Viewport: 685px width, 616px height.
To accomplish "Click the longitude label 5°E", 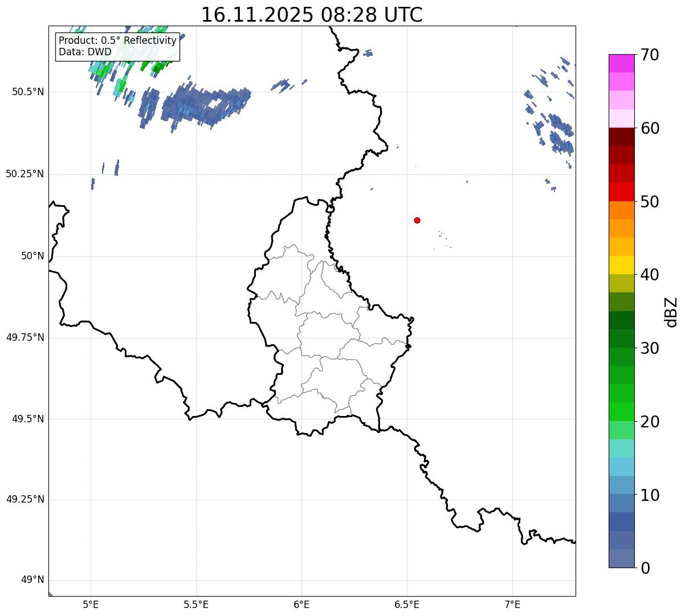I will pos(91,605).
